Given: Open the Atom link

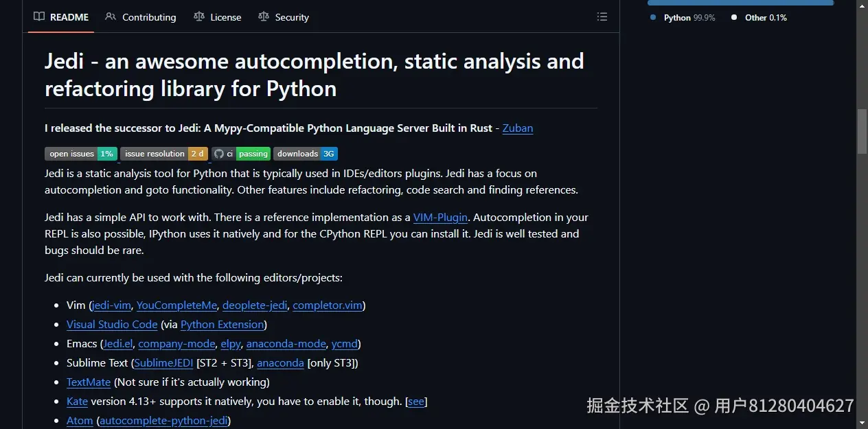Looking at the screenshot, I should (80, 421).
